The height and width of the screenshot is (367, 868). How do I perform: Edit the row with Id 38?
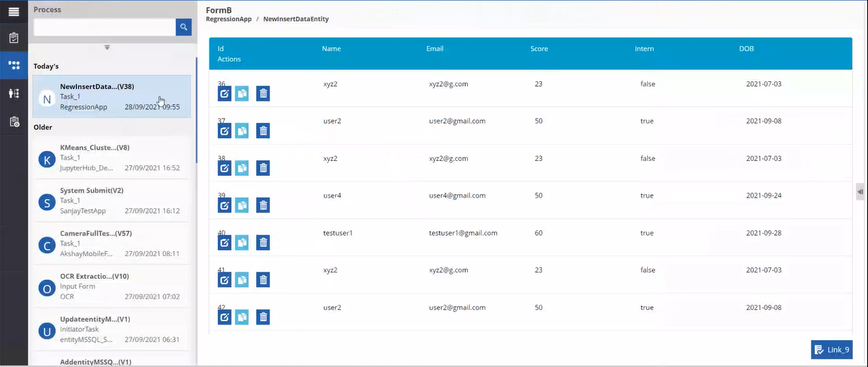click(x=224, y=168)
